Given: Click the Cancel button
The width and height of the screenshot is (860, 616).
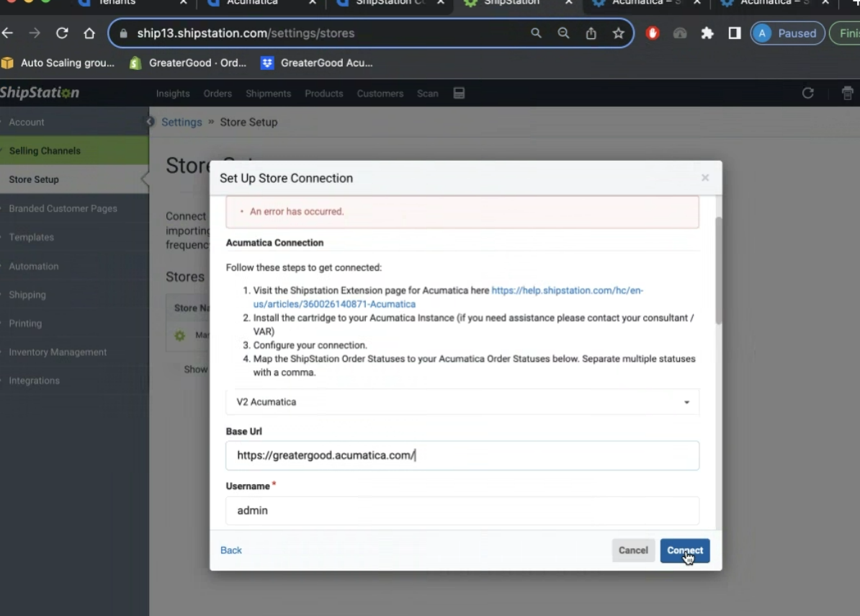Looking at the screenshot, I should (x=634, y=550).
